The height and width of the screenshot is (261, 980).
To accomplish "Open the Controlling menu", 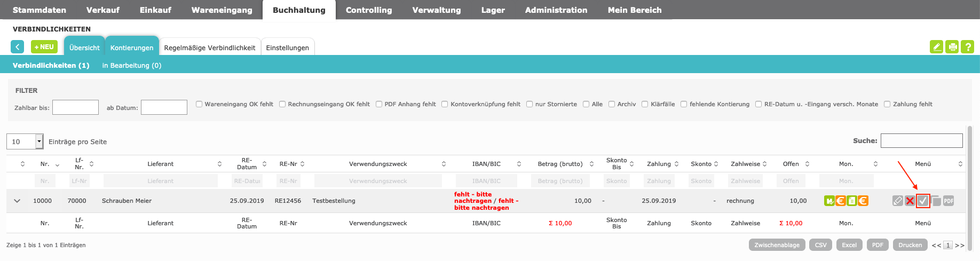I will click(368, 10).
